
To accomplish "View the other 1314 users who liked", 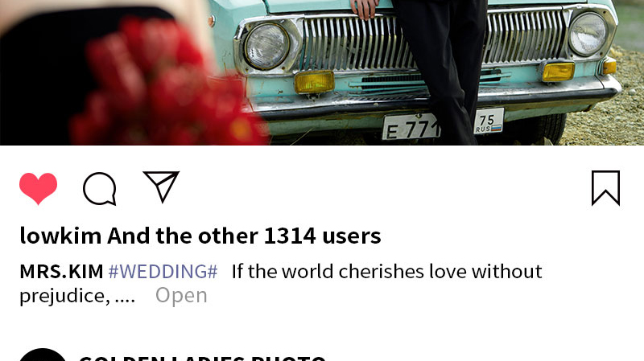I will coord(245,236).
